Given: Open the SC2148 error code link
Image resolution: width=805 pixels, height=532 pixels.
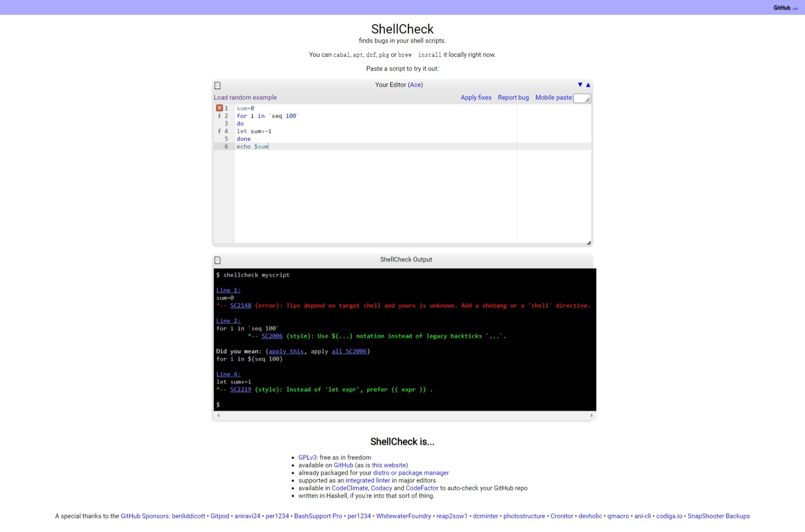Looking at the screenshot, I should 240,305.
